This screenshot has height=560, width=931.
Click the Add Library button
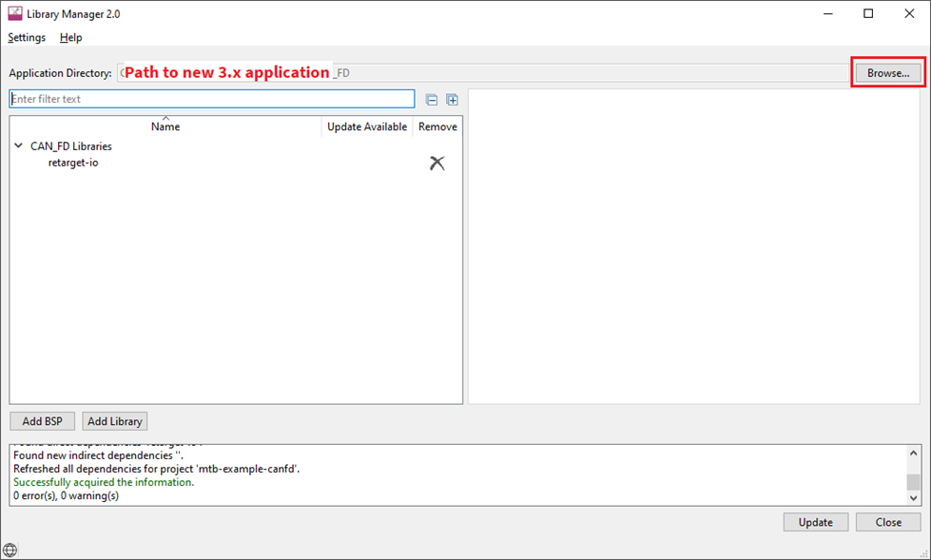(x=114, y=420)
